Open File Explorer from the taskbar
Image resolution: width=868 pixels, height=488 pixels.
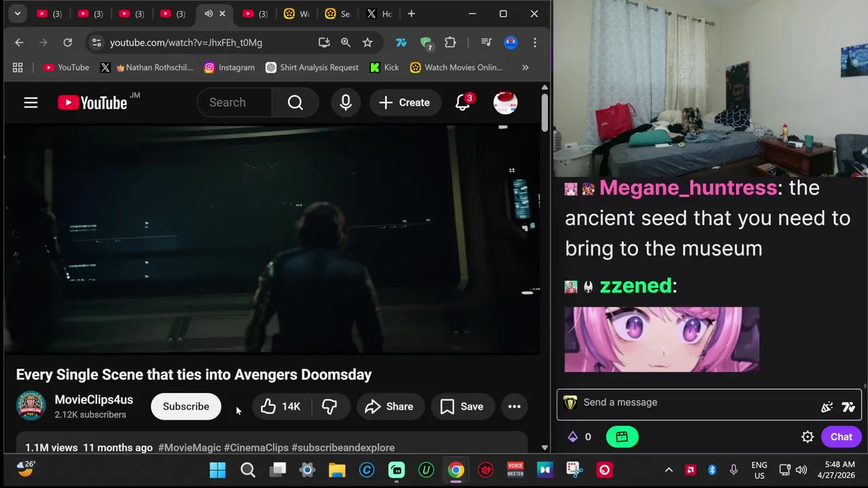[x=337, y=470]
